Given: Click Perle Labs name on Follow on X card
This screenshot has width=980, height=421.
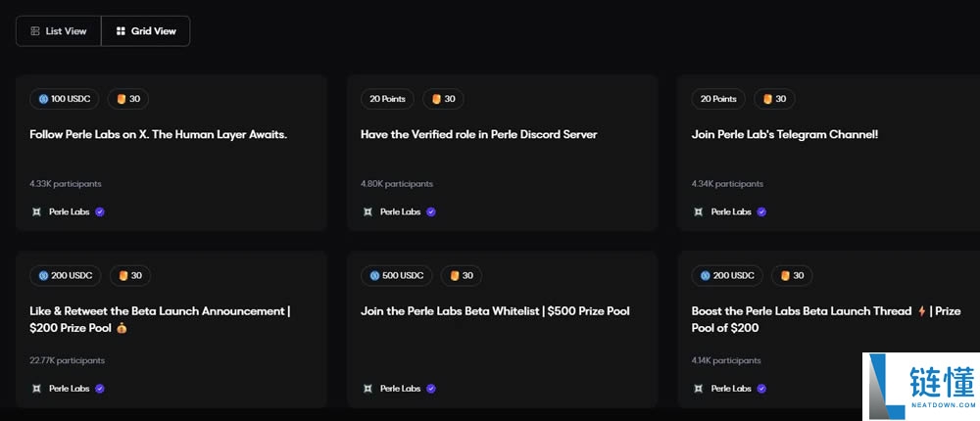Looking at the screenshot, I should (70, 211).
